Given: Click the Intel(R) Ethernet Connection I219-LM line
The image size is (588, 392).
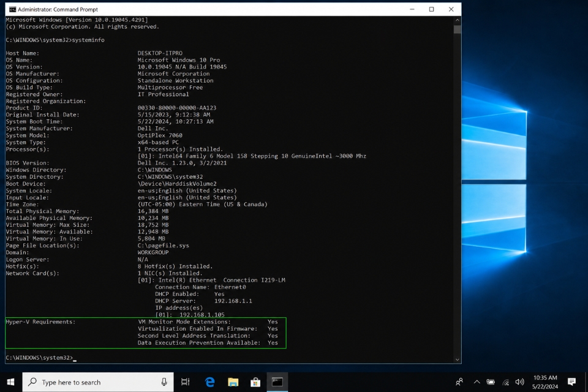Looking at the screenshot, I should point(211,280).
